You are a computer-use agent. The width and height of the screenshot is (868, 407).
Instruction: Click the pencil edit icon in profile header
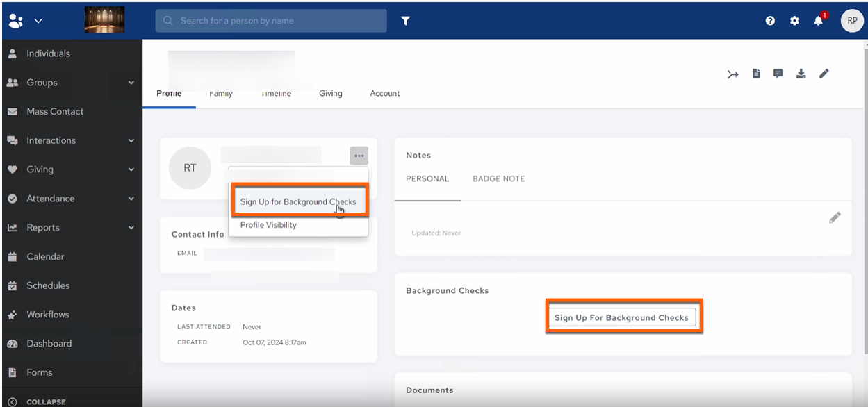coord(824,74)
